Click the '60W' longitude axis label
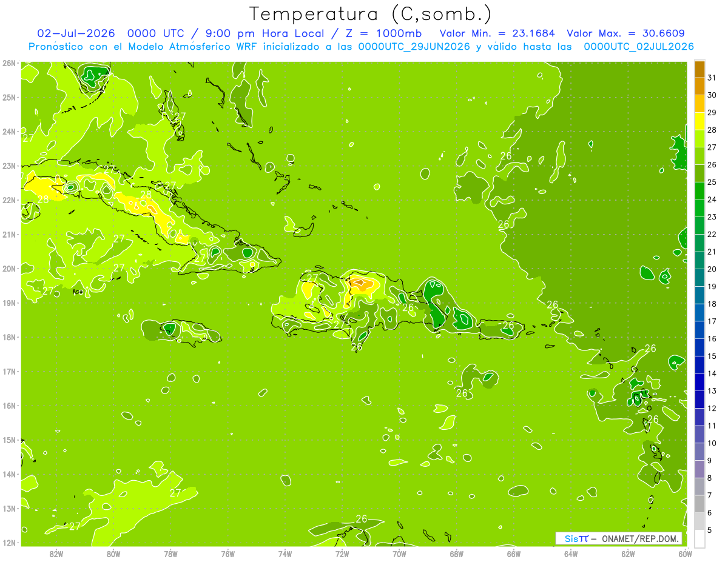This screenshot has height=562, width=728. [x=685, y=553]
